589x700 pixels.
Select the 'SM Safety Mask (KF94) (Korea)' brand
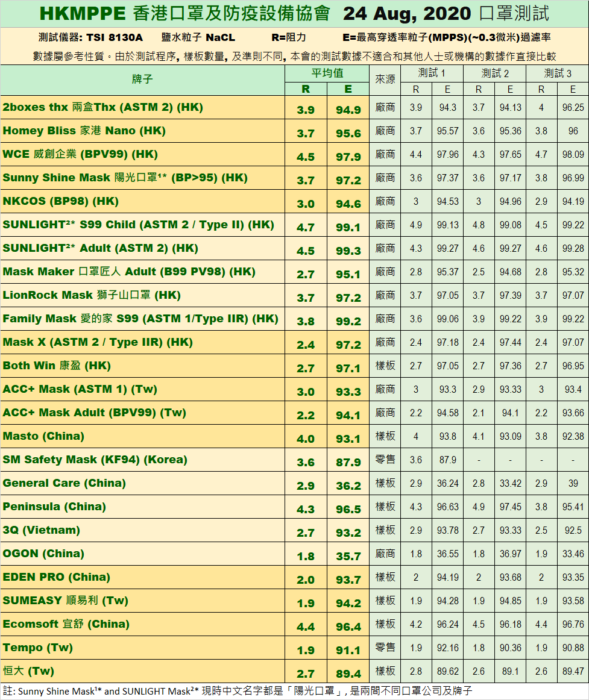[x=95, y=460]
